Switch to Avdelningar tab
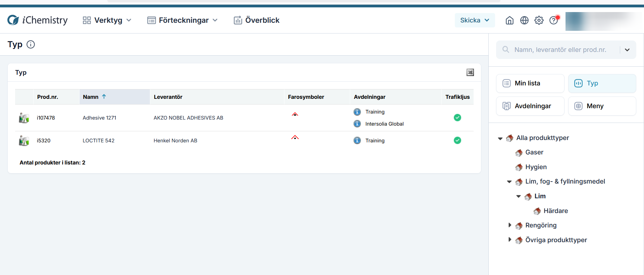644x275 pixels. (530, 106)
